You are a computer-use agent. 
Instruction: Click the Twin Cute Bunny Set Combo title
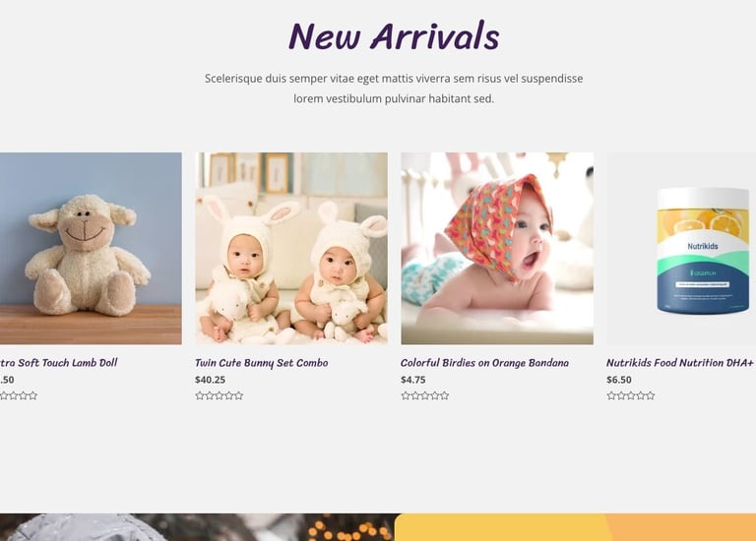coord(261,363)
